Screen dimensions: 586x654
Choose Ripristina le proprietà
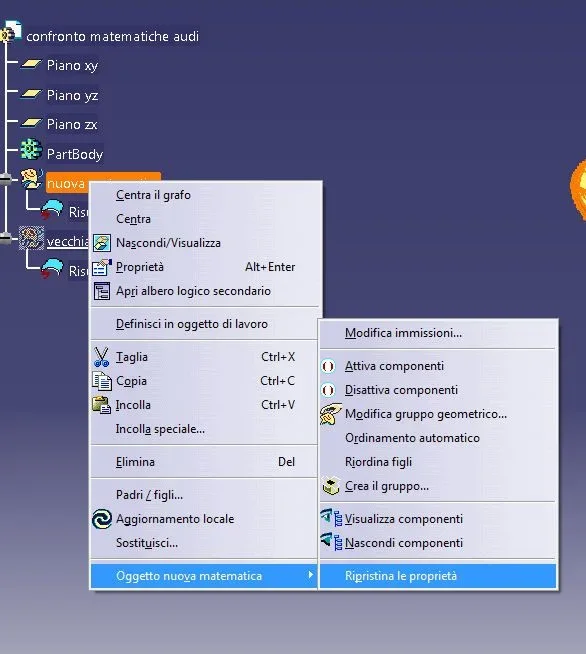coord(438,576)
